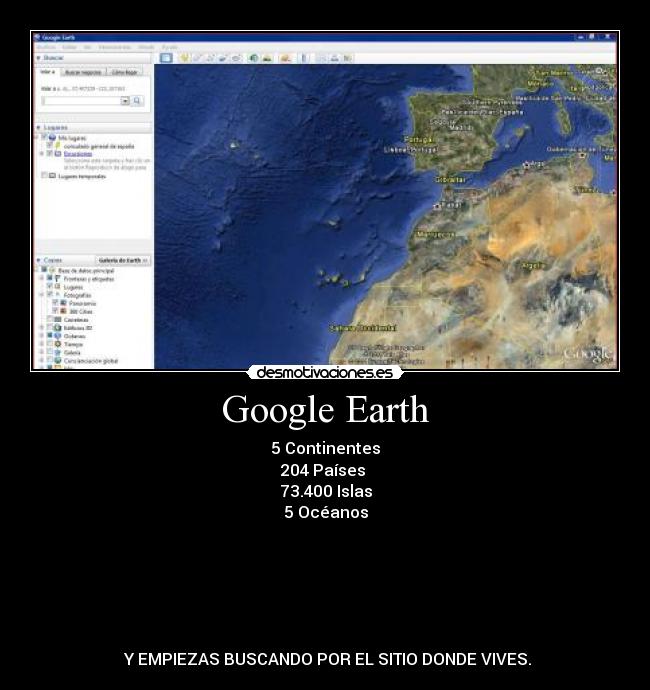Viewport: 650px width, 690px height.
Task: Select the Add Image Overlay tool
Action: click(223, 58)
